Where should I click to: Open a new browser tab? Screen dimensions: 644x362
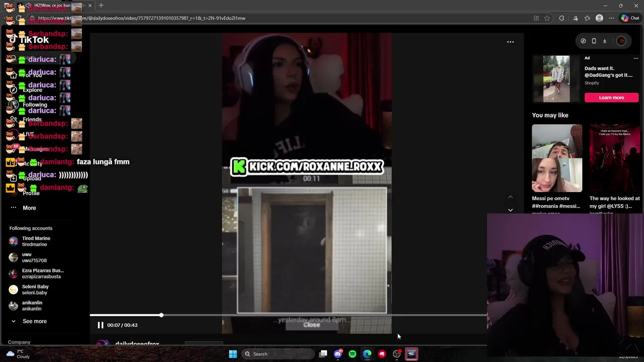(x=101, y=6)
